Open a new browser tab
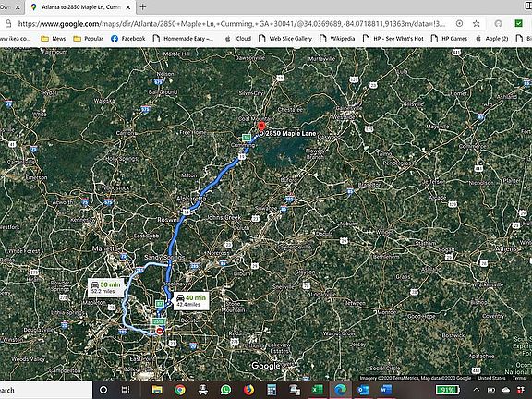Screen dimensions: 532x399 tap(143, 6)
